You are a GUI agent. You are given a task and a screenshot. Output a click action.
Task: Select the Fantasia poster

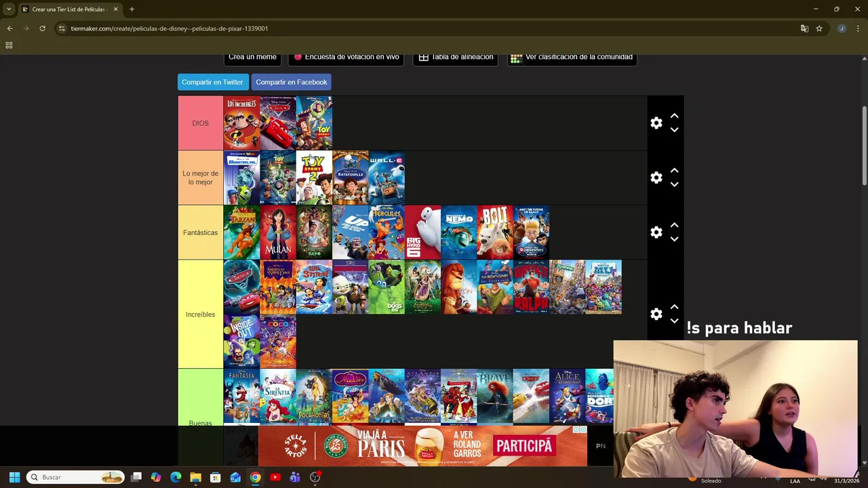tap(241, 396)
